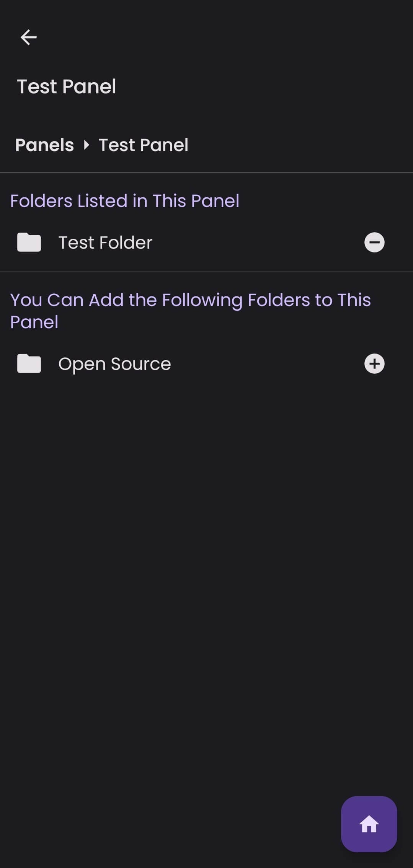Click the folder icon beside Test Folder

tap(29, 243)
